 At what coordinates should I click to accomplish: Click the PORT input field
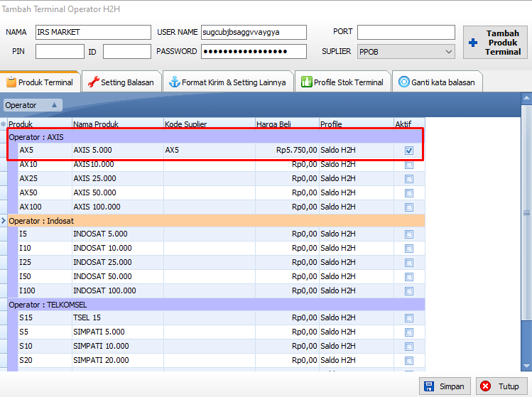(x=406, y=33)
